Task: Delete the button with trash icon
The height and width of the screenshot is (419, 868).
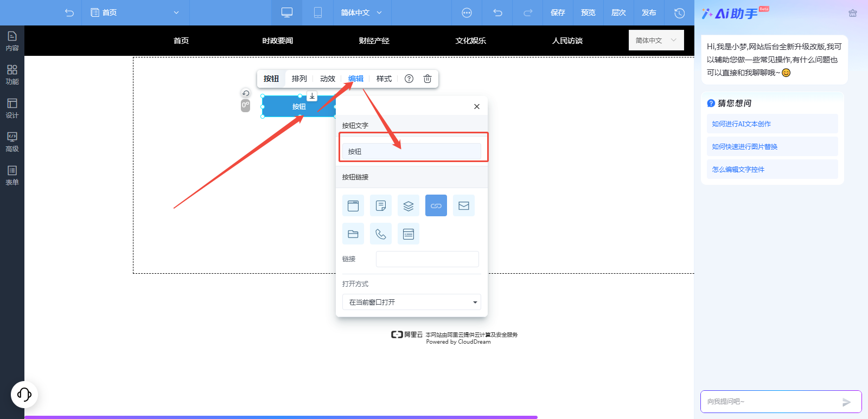Action: click(427, 79)
